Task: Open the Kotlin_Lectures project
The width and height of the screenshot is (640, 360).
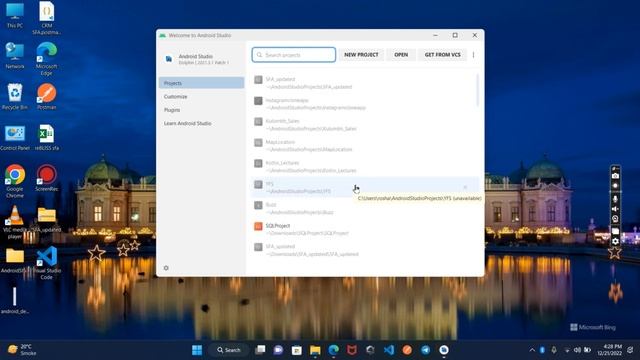Action: (x=363, y=167)
